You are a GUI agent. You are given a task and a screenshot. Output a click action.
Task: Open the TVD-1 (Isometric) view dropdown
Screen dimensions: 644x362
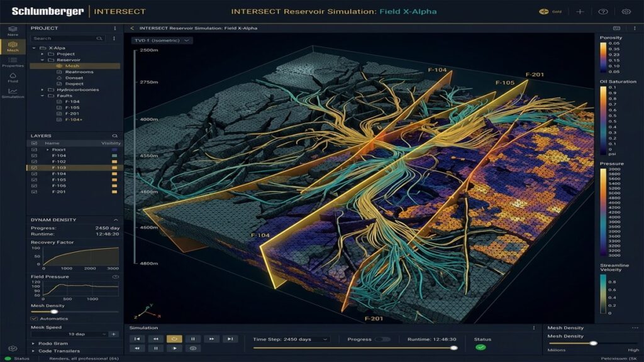pyautogui.click(x=162, y=41)
